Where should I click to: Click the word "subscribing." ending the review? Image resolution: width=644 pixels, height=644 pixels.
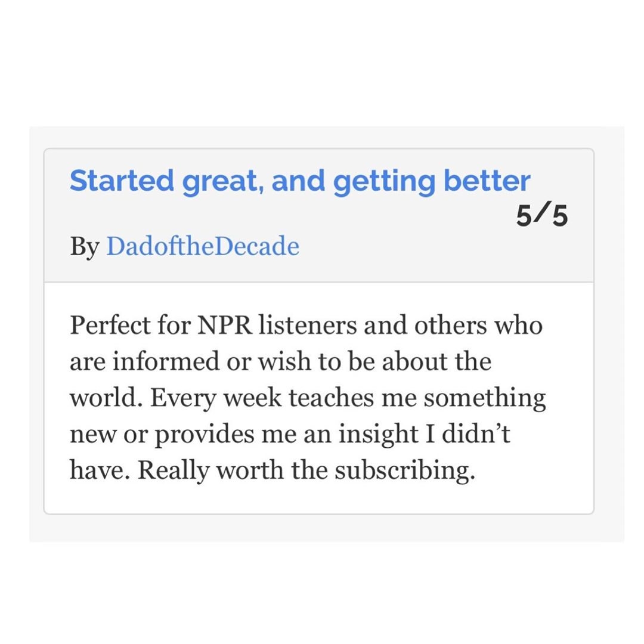tap(404, 470)
